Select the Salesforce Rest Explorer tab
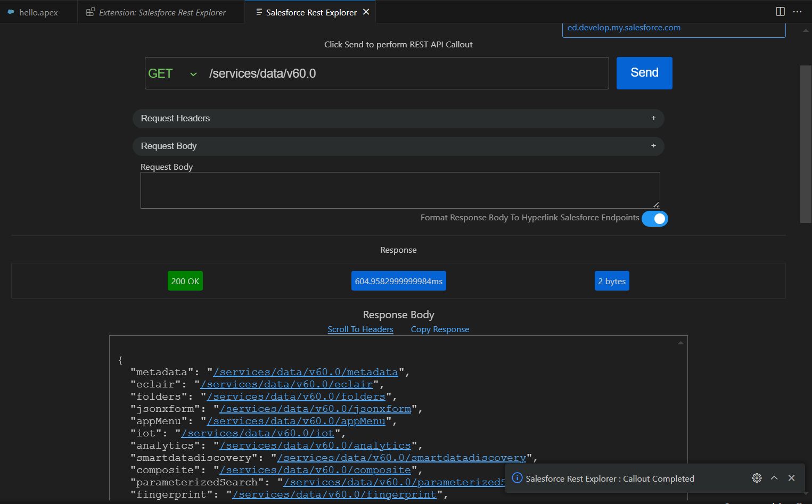Viewport: 812px width, 504px height. 311,12
